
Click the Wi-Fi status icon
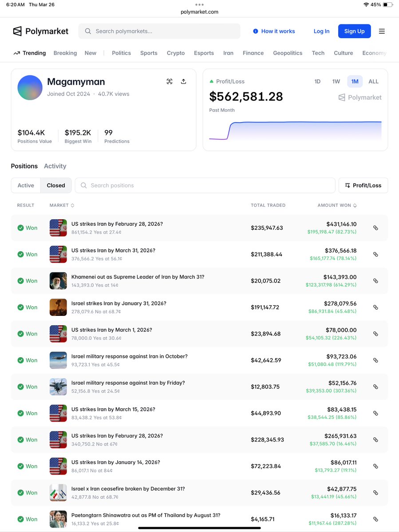(366, 5)
